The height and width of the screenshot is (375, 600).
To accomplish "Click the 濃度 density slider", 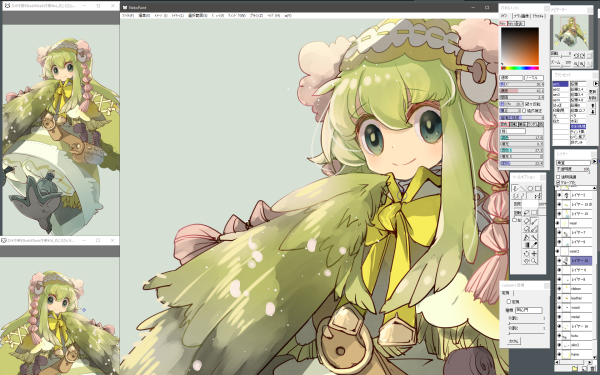I will tap(522, 91).
